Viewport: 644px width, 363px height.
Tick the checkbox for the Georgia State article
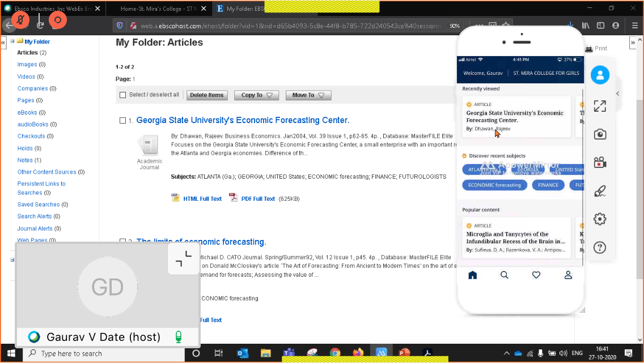[x=122, y=121]
